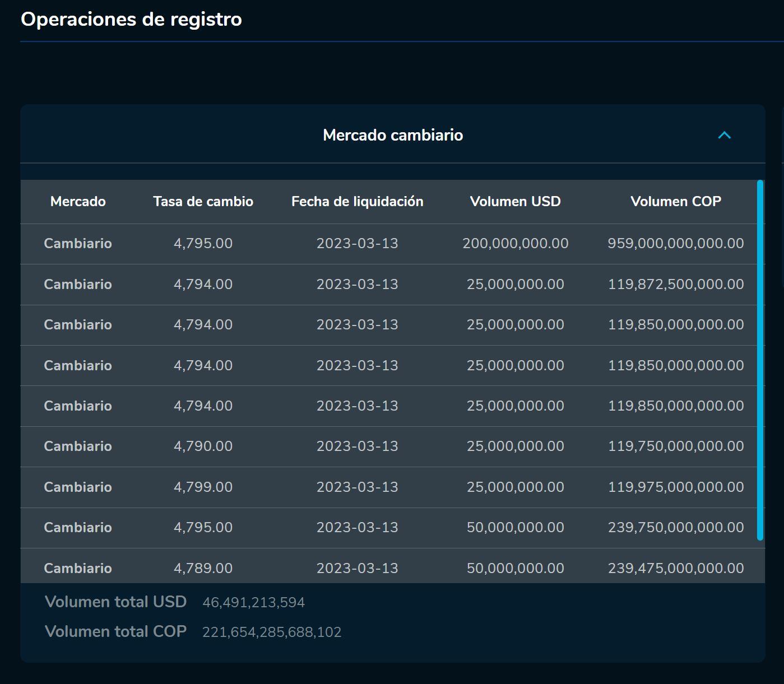The image size is (784, 684).
Task: Sort table by Mercado column header
Action: 78,202
